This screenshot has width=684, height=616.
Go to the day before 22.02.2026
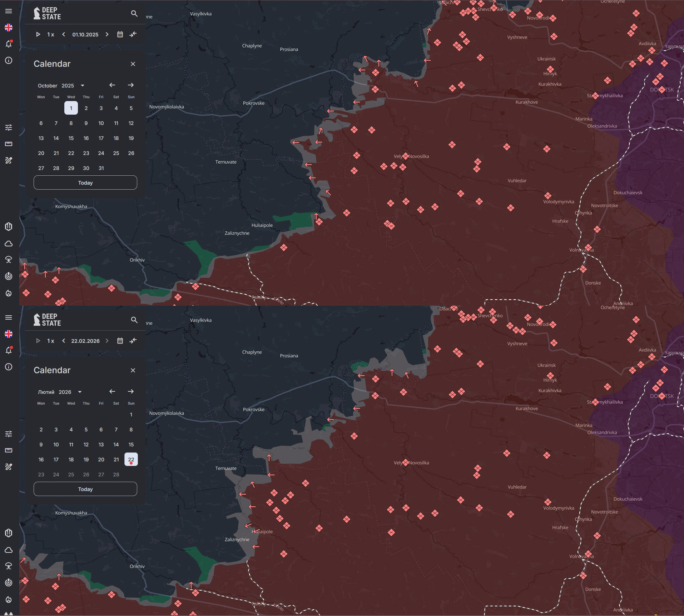64,341
